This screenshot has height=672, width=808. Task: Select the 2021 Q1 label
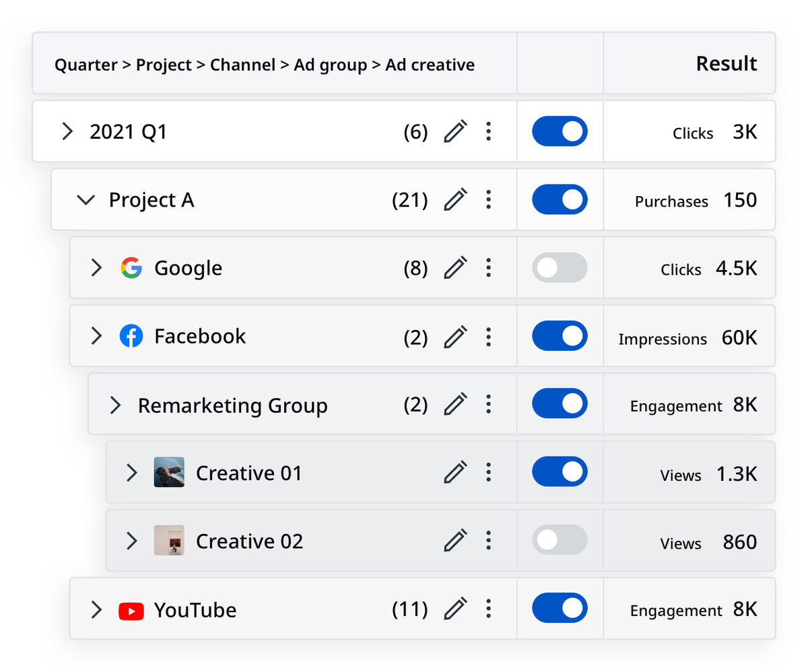[x=129, y=132]
